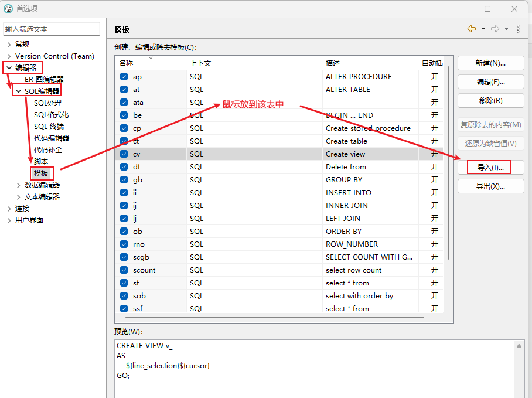Image resolution: width=532 pixels, height=398 pixels.
Task: Expand the 数据编辑器 tree node
Action: pyautogui.click(x=18, y=185)
